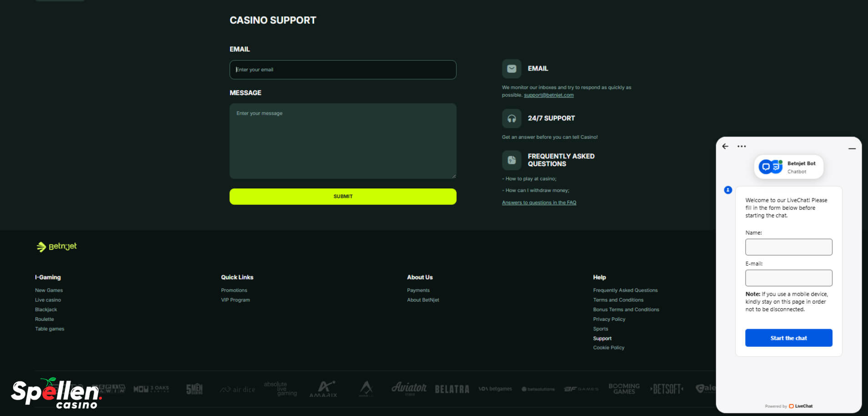Click into the message text area

pyautogui.click(x=343, y=141)
